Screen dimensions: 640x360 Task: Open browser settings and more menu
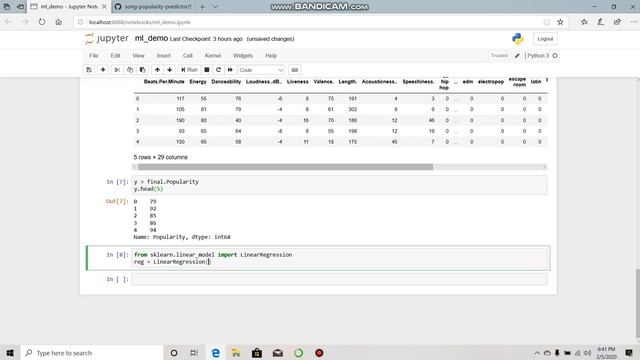633,22
